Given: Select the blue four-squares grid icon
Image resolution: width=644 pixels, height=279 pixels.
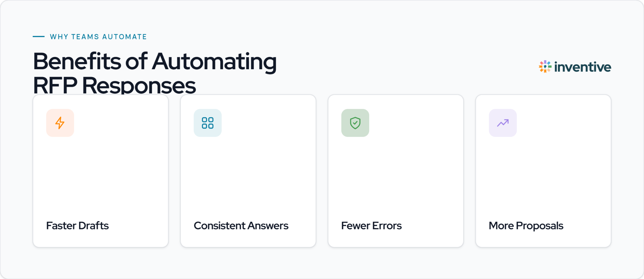Looking at the screenshot, I should 208,123.
